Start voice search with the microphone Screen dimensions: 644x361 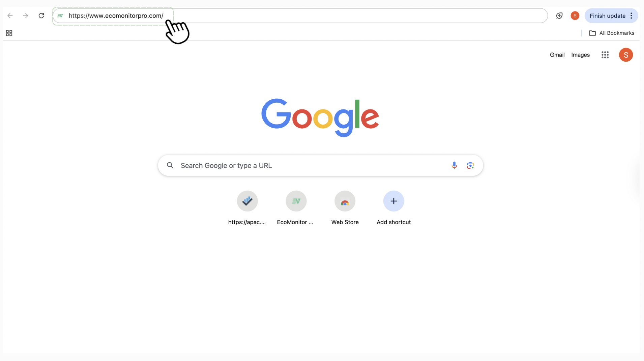[454, 165]
